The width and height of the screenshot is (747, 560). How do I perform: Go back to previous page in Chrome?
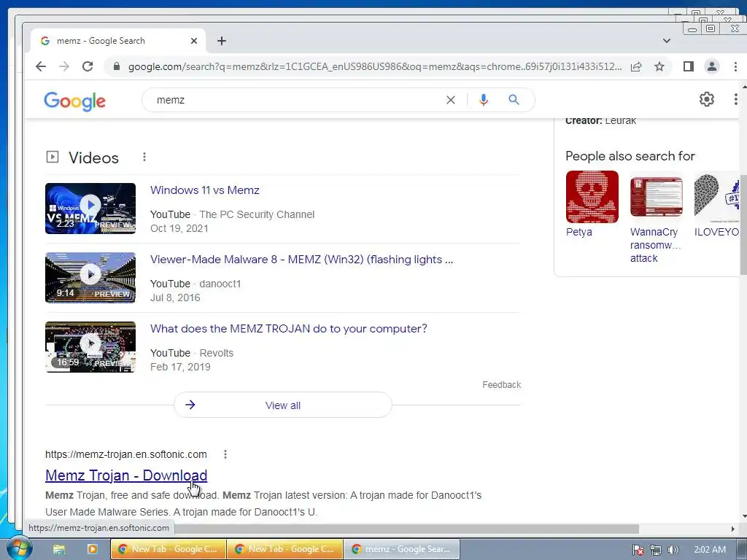point(41,66)
